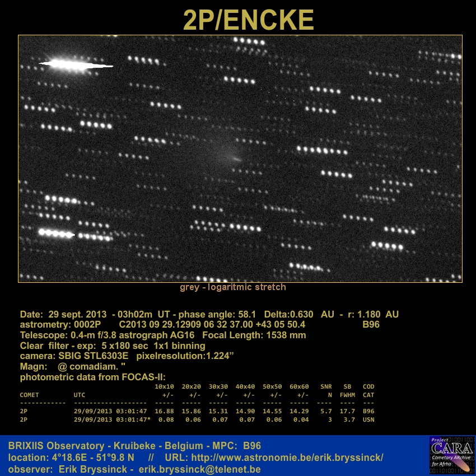Click the 'Magn: @ comadiam.' line
The width and height of the screenshot is (476, 476).
[73, 366]
